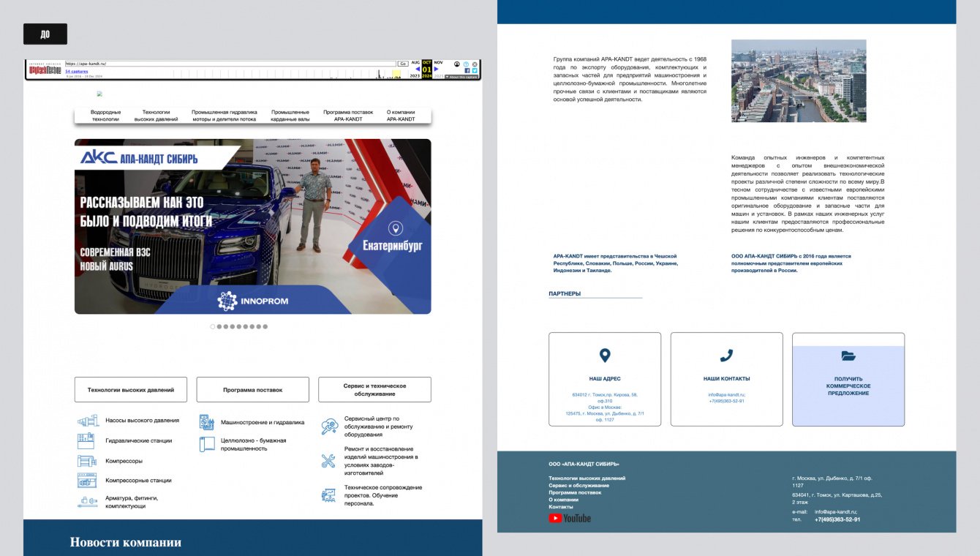Open the YouTube logo in the footer
Viewport: 980px width, 556px height.
pos(570,519)
